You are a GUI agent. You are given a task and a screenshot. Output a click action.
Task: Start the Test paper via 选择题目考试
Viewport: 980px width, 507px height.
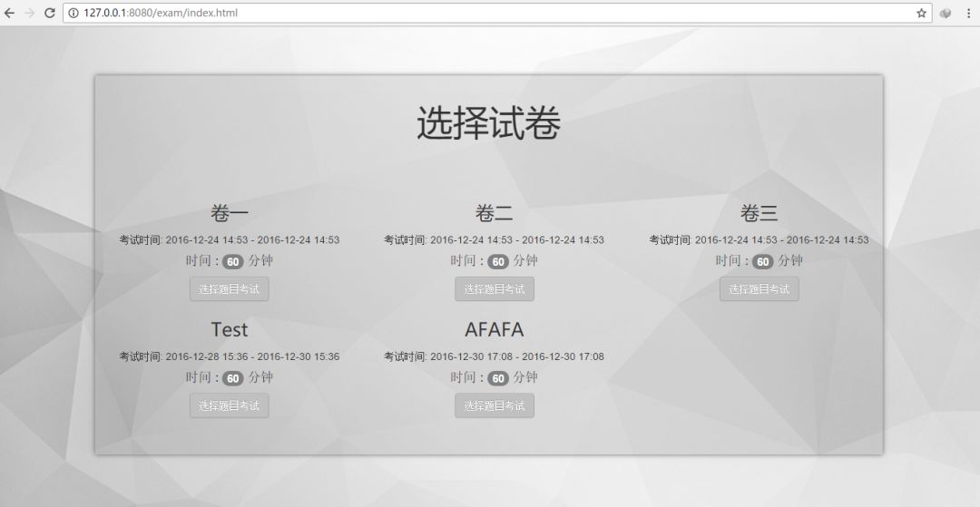230,405
